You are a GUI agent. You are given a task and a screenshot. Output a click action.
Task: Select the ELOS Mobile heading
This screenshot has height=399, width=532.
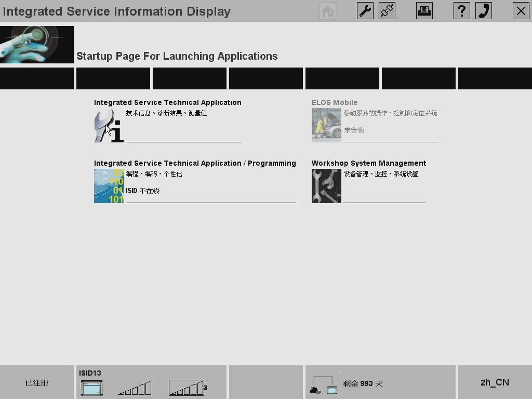point(335,102)
